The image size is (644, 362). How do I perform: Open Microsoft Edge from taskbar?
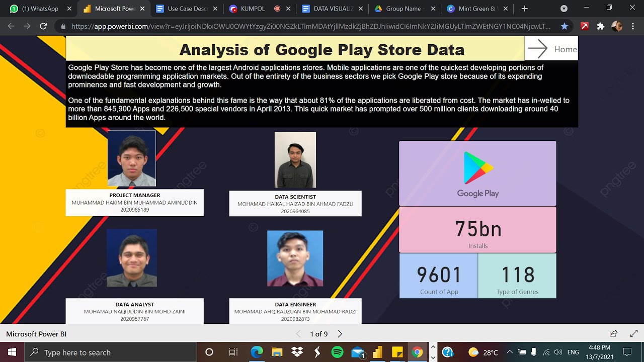[257, 352]
